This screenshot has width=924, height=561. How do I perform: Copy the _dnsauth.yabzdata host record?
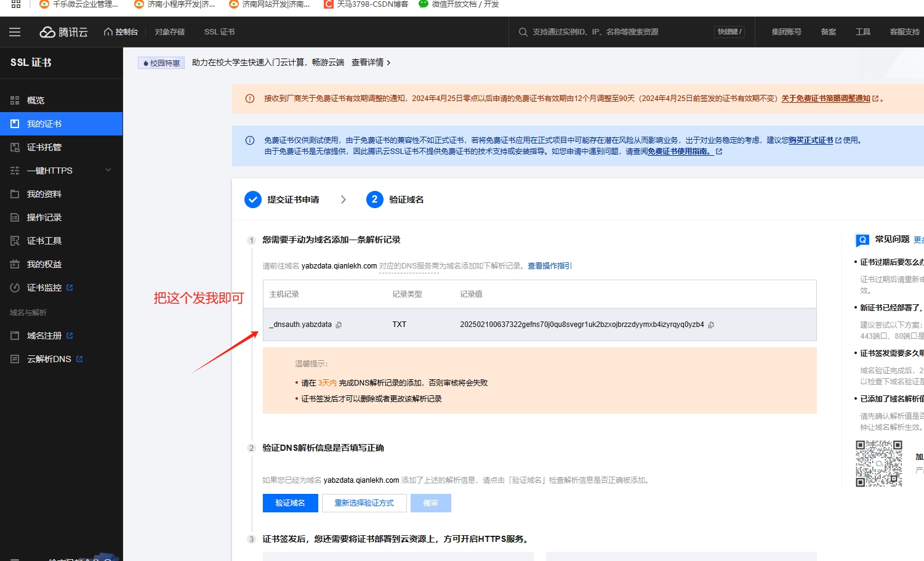pos(339,325)
